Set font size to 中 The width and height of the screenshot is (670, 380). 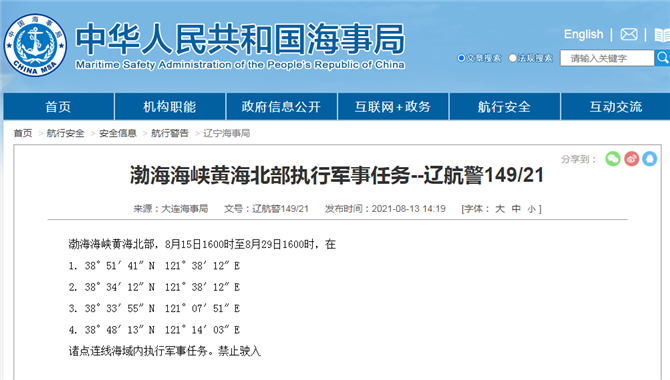(516, 209)
